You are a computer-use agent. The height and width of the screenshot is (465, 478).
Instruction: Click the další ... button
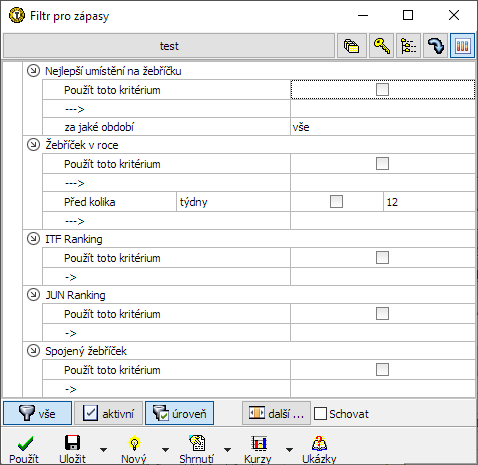(x=276, y=413)
